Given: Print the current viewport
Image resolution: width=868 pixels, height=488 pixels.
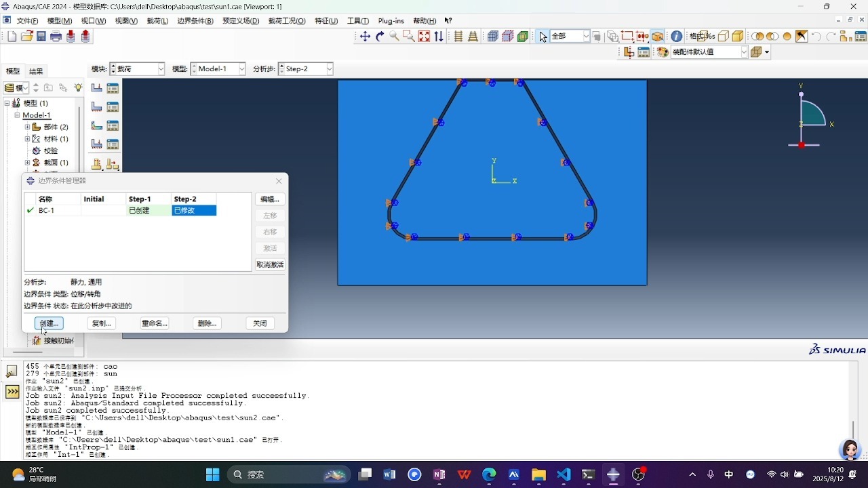Looking at the screenshot, I should point(56,37).
